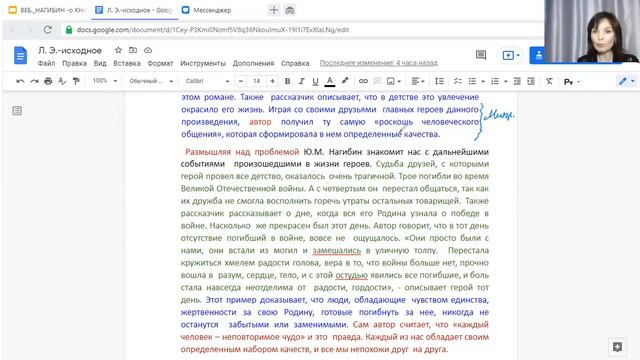Open the last edit history link

[379, 63]
